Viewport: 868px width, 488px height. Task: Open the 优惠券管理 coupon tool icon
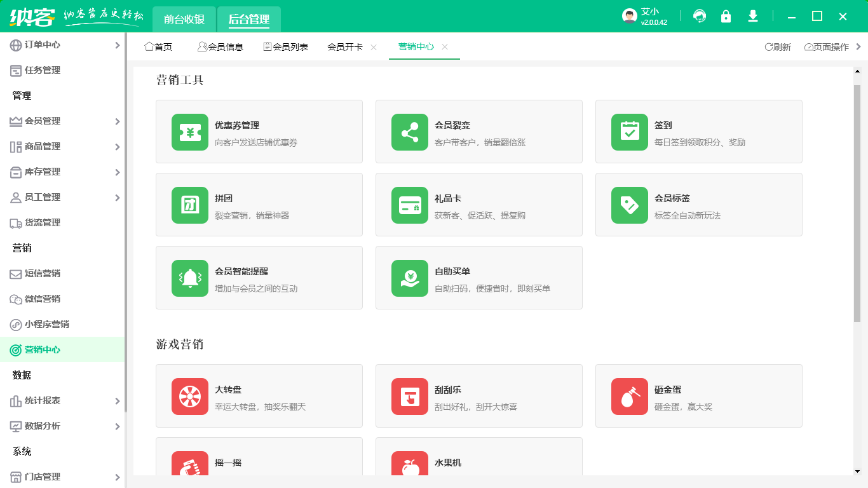tap(189, 132)
